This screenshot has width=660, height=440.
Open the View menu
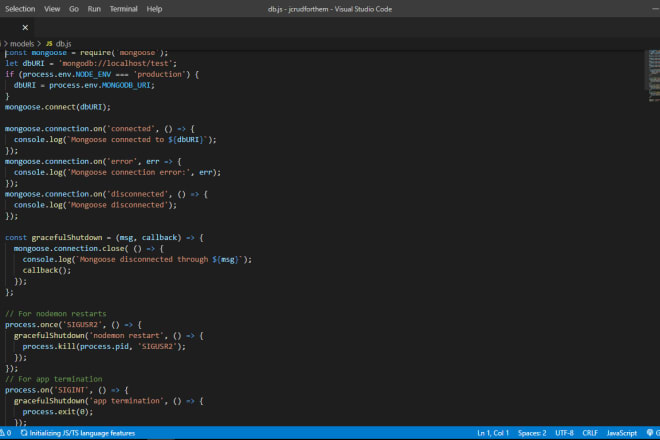pos(52,9)
